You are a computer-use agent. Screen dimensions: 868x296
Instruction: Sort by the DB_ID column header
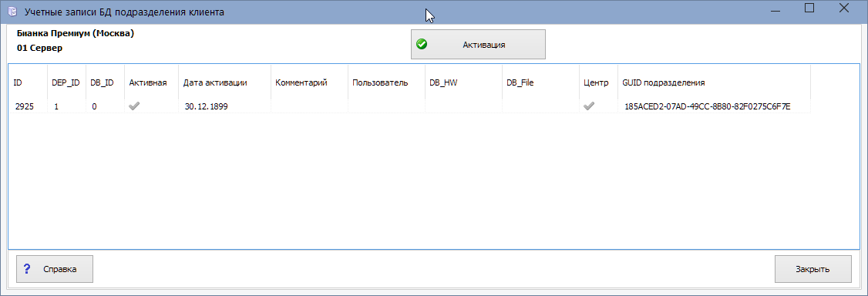105,82
